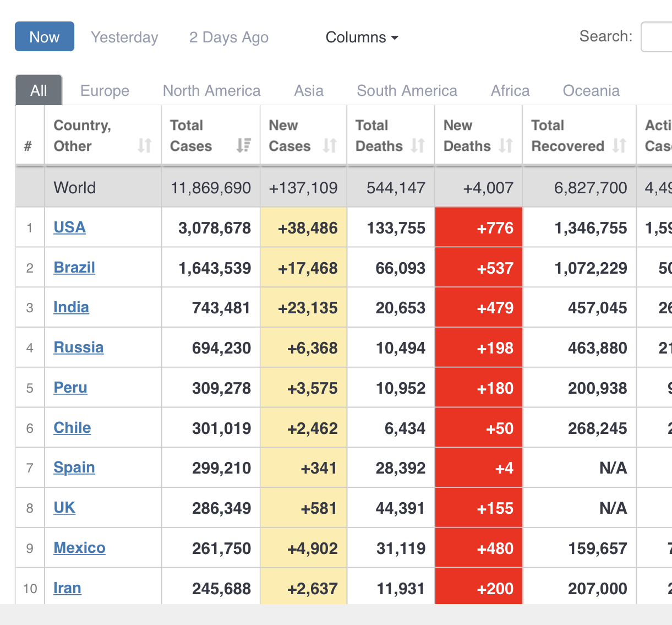Open the Columns dropdown menu
Viewport: 672px width, 625px height.
pyautogui.click(x=362, y=37)
